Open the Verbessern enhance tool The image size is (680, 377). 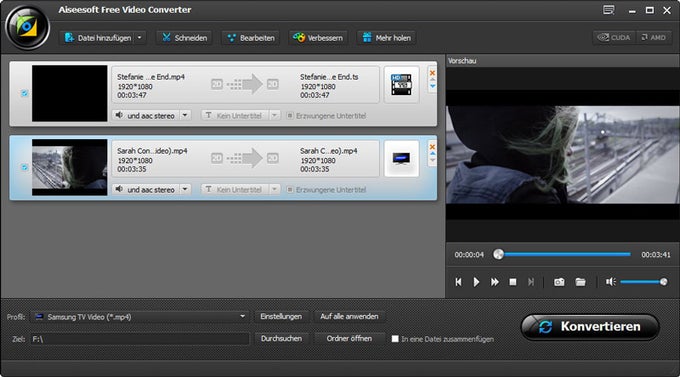[318, 38]
